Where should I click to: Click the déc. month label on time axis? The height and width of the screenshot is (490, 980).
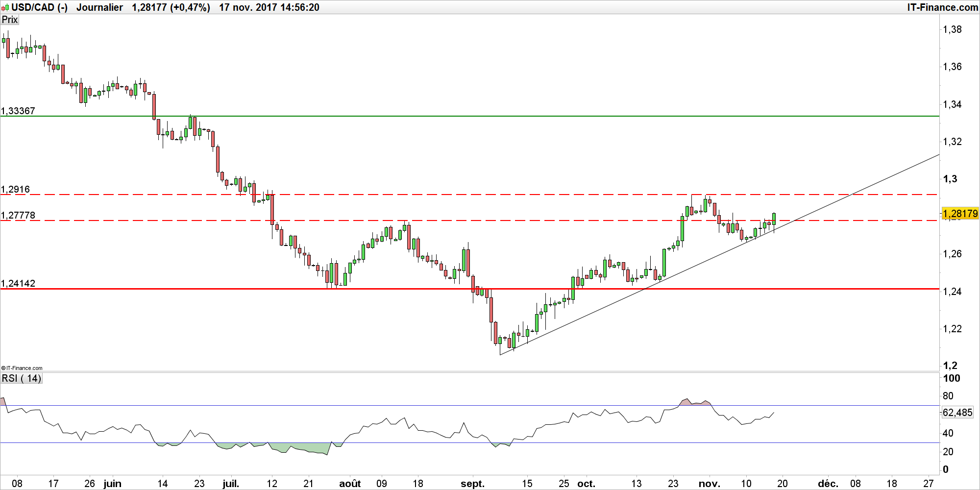828,484
